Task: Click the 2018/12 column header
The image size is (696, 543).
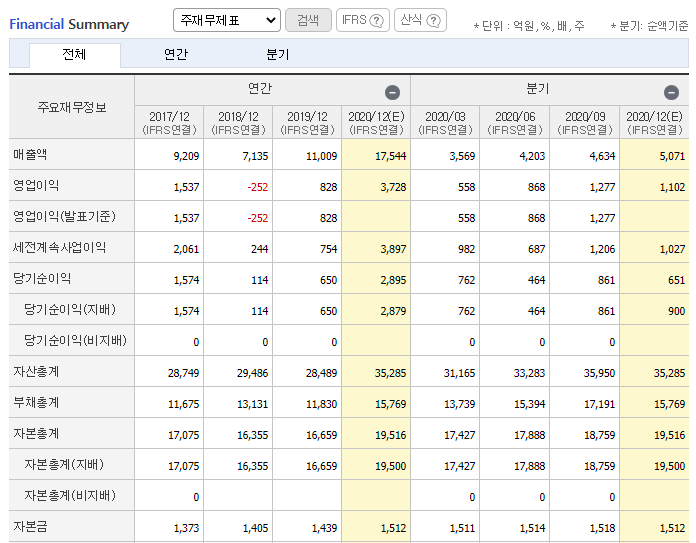Action: tap(238, 123)
